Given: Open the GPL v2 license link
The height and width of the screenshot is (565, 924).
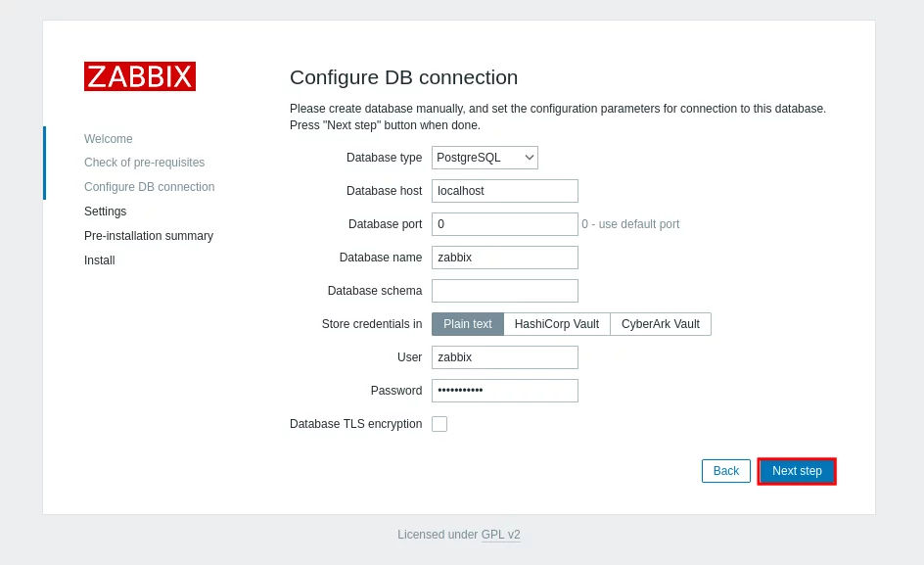Looking at the screenshot, I should point(500,535).
